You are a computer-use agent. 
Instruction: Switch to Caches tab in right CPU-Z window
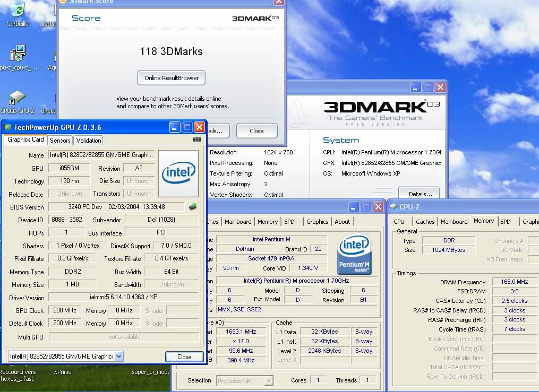tap(425, 222)
